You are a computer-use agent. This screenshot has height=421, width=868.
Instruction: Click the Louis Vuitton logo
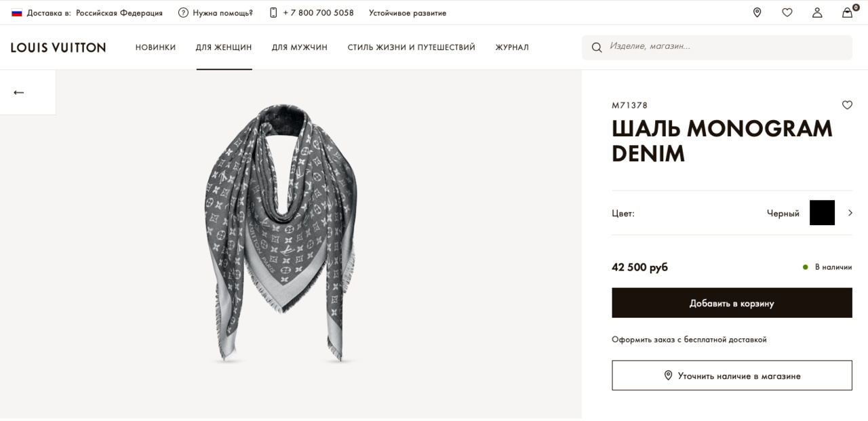[58, 47]
